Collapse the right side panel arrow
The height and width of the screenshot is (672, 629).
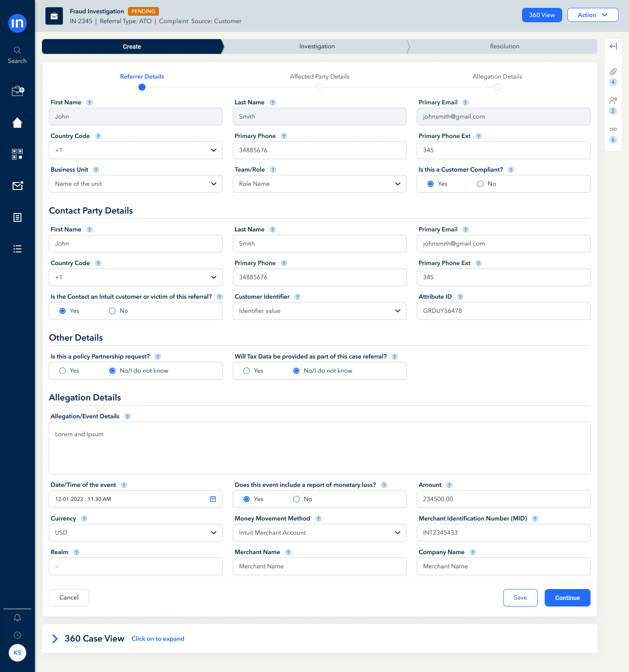(x=613, y=46)
